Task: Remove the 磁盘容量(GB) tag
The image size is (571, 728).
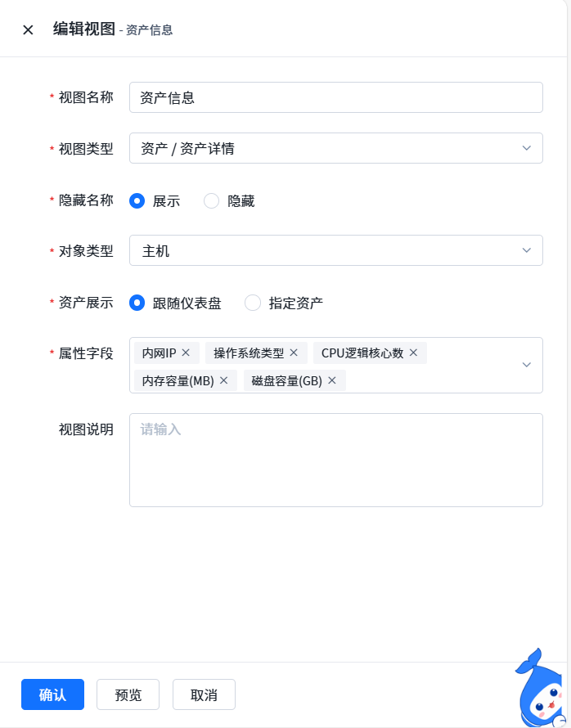Action: click(x=332, y=380)
